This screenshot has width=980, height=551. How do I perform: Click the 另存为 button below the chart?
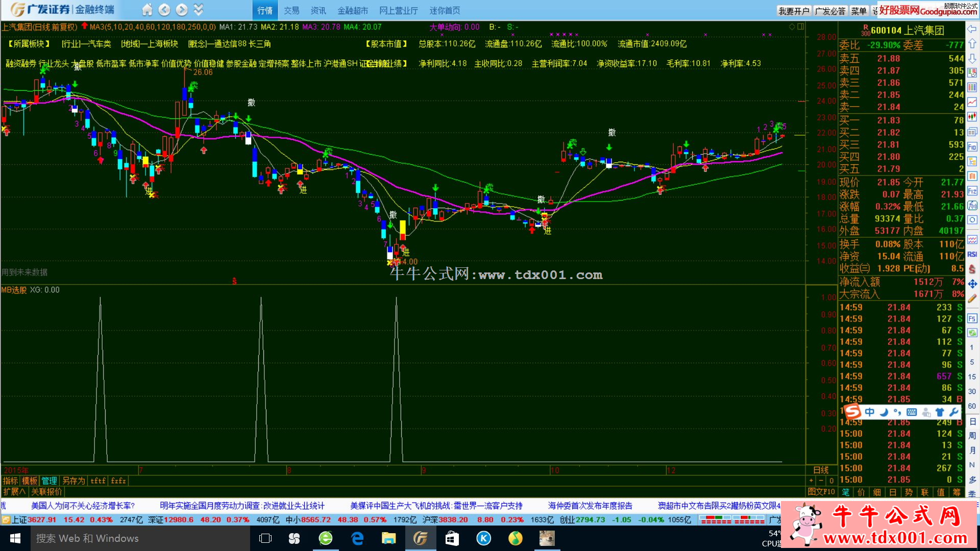click(73, 481)
